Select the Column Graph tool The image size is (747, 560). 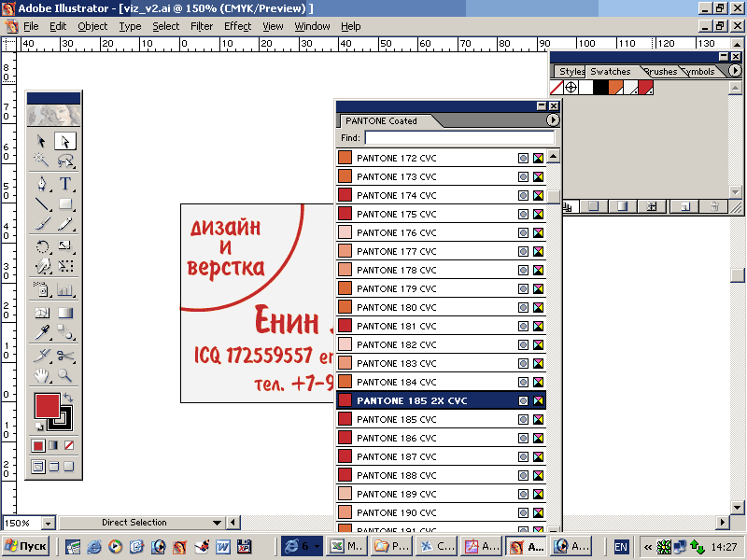65,289
